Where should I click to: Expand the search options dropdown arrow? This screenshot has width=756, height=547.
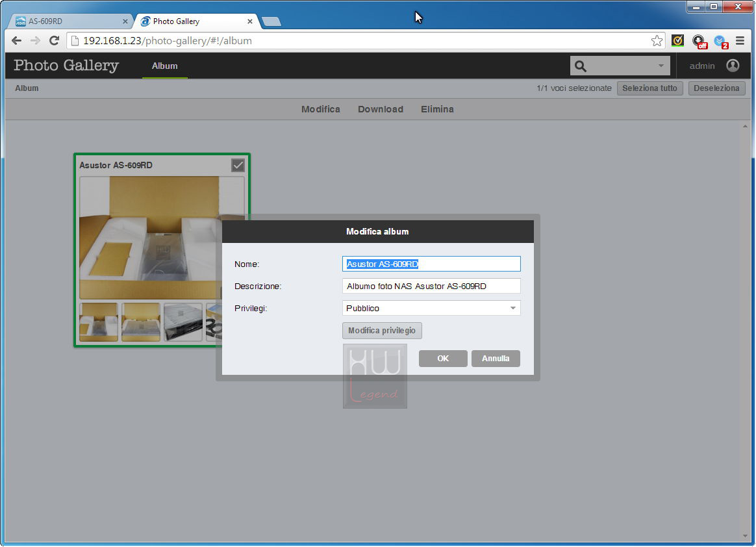coord(661,66)
